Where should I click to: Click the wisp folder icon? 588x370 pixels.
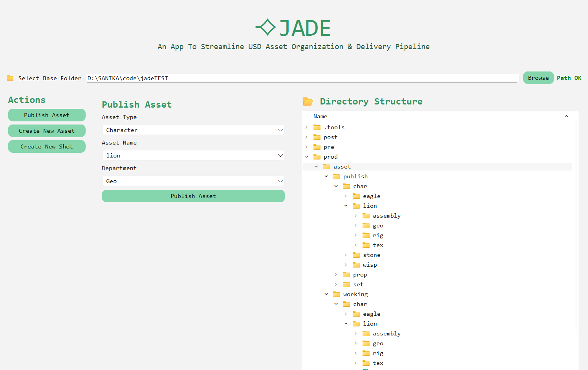click(356, 265)
